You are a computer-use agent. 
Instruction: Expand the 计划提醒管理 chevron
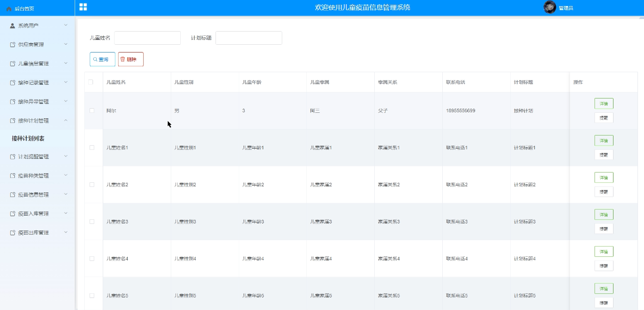tap(66, 156)
